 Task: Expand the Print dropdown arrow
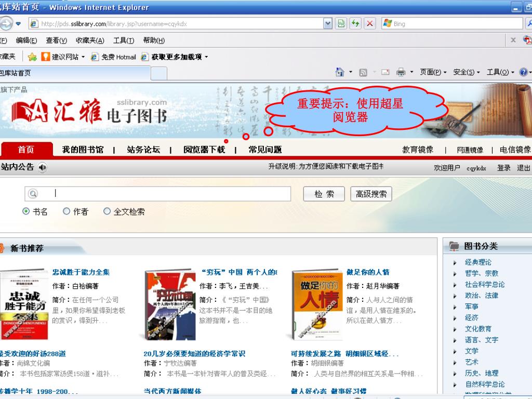click(x=411, y=72)
